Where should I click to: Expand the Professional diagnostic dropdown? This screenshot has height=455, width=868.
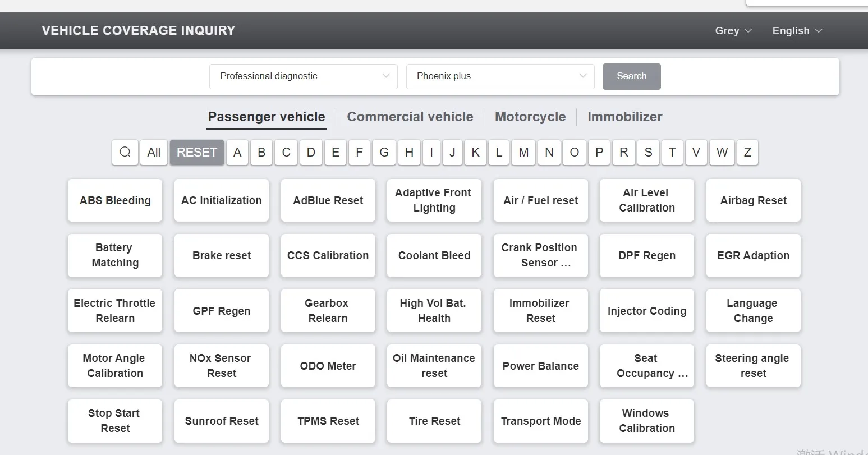[x=304, y=76]
